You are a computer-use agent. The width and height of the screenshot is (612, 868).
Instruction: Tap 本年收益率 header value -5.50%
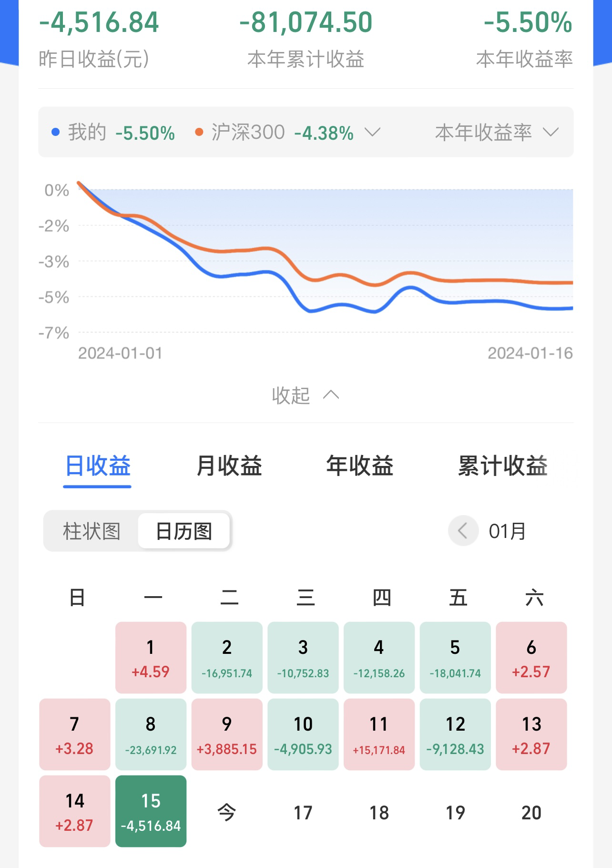tap(528, 23)
